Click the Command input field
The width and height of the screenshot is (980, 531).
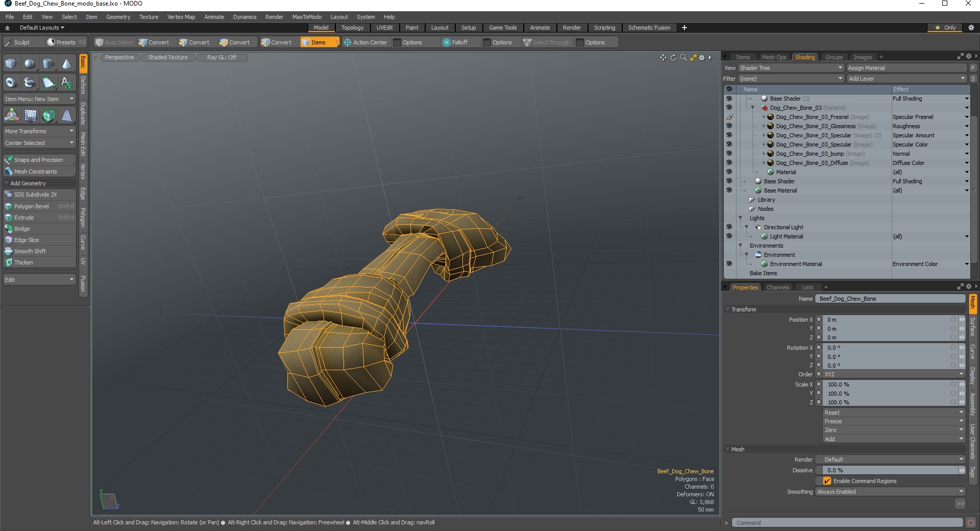pos(847,522)
